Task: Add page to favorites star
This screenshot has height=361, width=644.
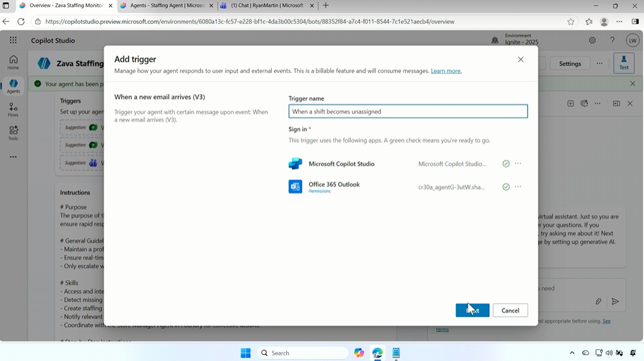Action: [x=571, y=22]
